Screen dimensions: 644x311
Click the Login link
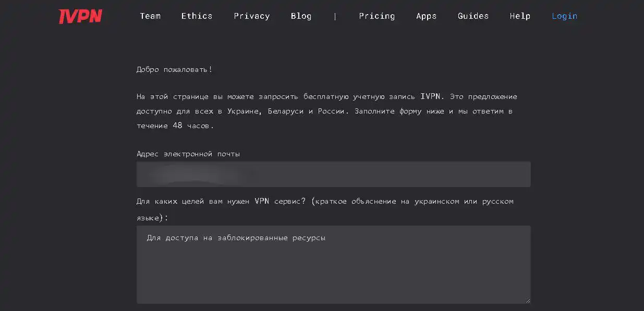(564, 16)
